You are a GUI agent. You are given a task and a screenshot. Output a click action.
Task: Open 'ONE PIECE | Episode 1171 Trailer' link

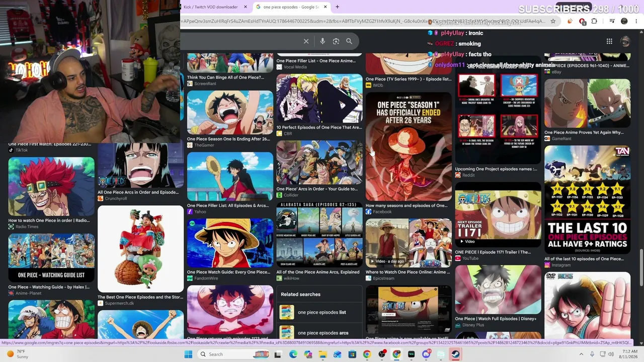coord(493,252)
